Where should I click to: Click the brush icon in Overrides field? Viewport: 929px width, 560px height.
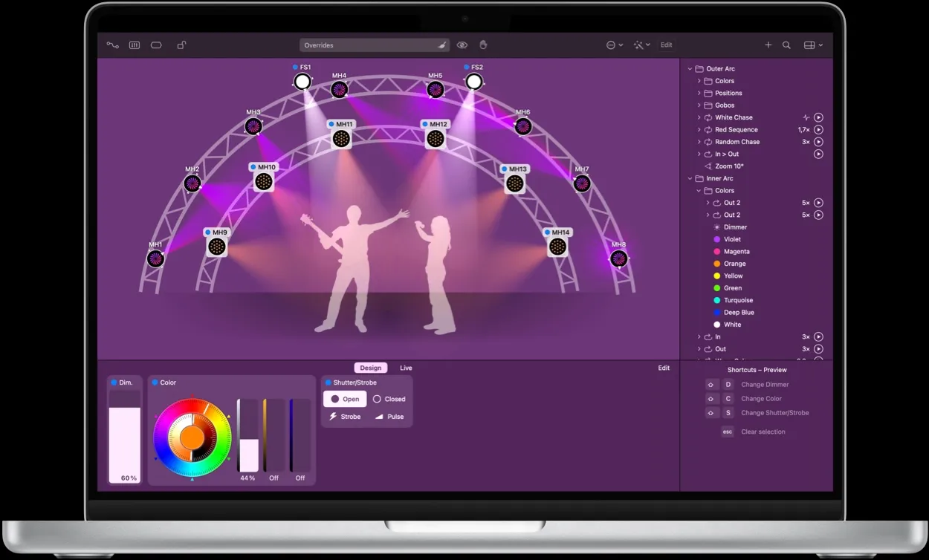tap(442, 45)
